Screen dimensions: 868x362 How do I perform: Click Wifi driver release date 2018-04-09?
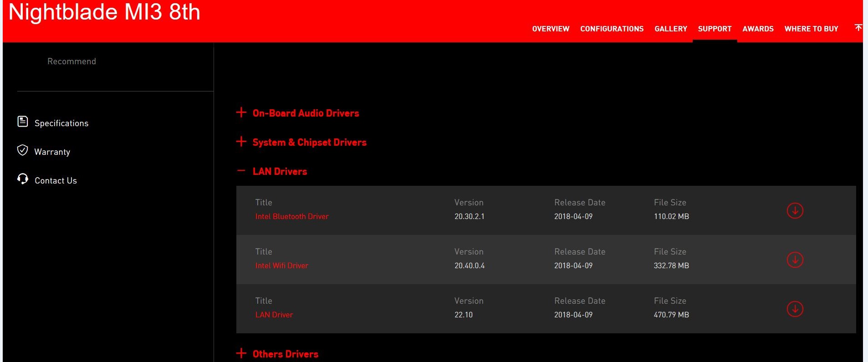pyautogui.click(x=573, y=265)
